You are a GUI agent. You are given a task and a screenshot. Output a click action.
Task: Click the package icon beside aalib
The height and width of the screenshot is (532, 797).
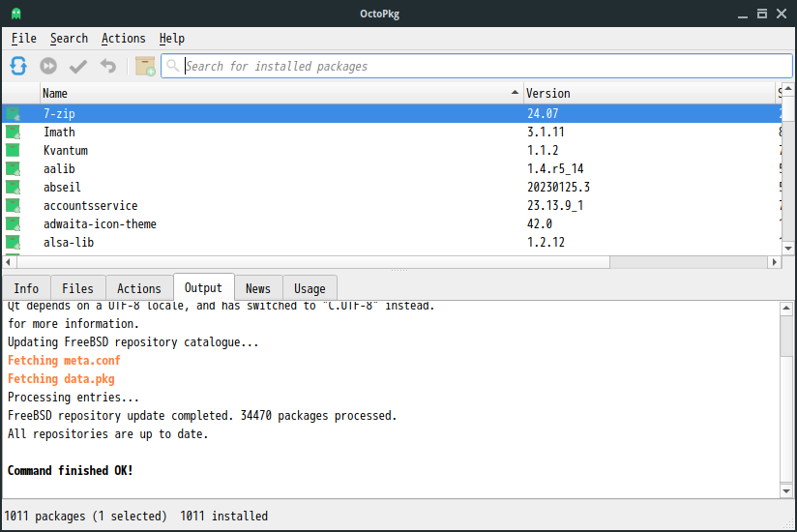pos(14,168)
